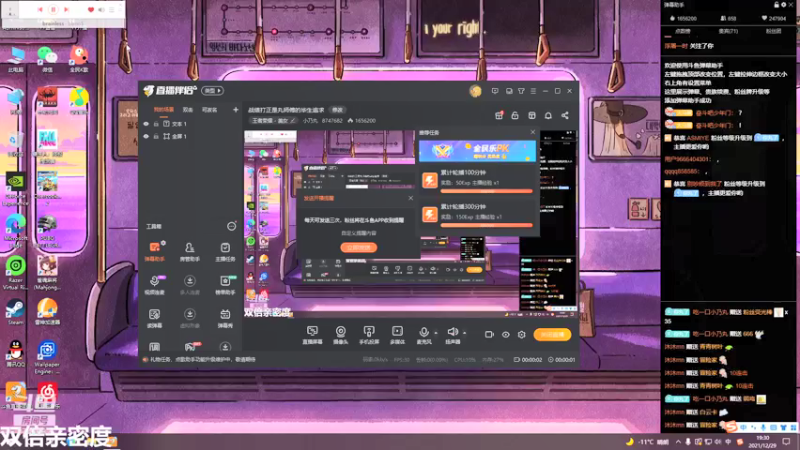Click the PK tool icon with HOT badge
Viewport: 800px width, 450px height.
[x=190, y=346]
